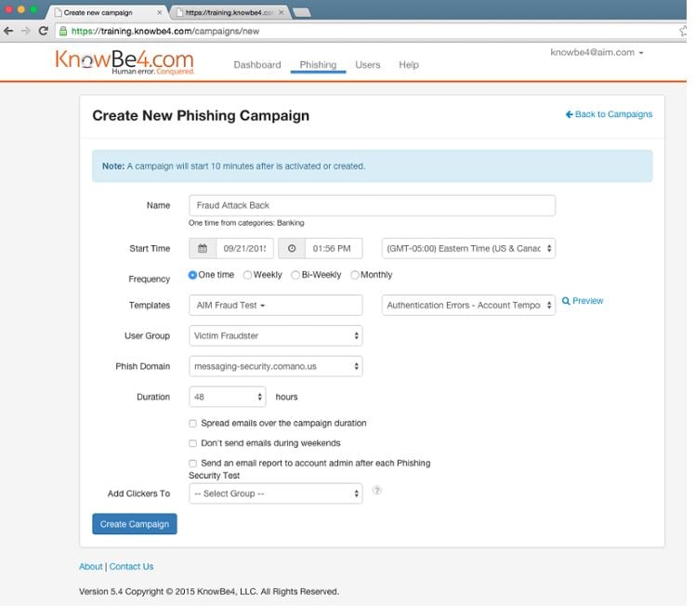Image resolution: width=695 pixels, height=616 pixels.
Task: Click the browser forward arrow
Action: (25, 31)
